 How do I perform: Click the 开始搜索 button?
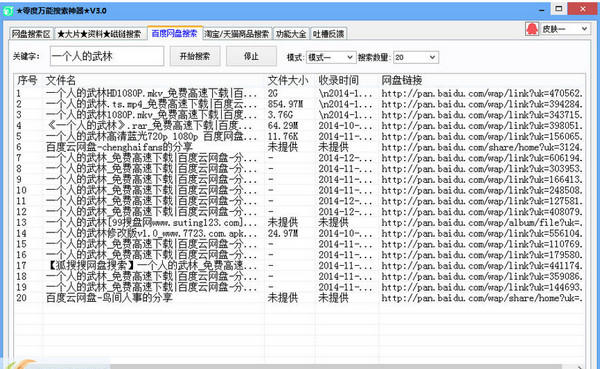pyautogui.click(x=195, y=57)
